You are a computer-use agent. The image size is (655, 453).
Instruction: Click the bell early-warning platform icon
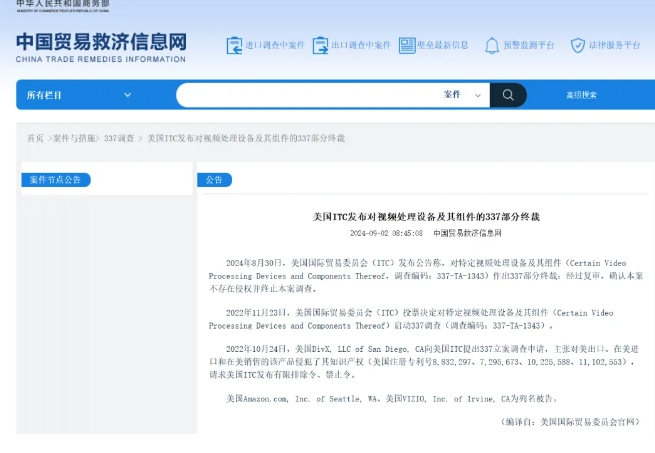pos(492,46)
